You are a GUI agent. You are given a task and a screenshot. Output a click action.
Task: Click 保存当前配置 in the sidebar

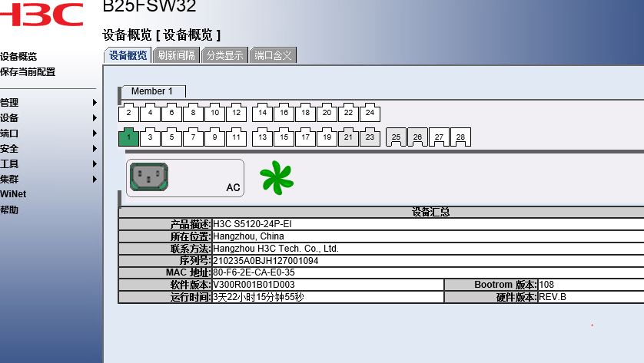pyautogui.click(x=28, y=72)
